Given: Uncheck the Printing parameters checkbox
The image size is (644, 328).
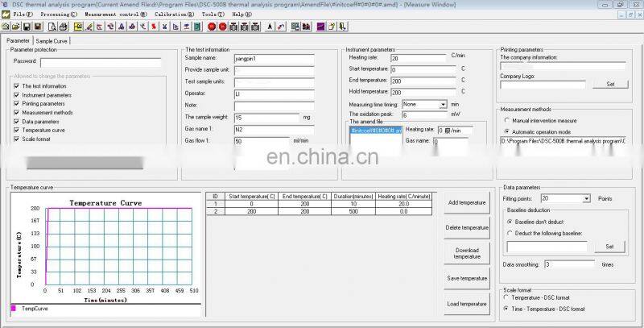Looking at the screenshot, I should (16, 104).
